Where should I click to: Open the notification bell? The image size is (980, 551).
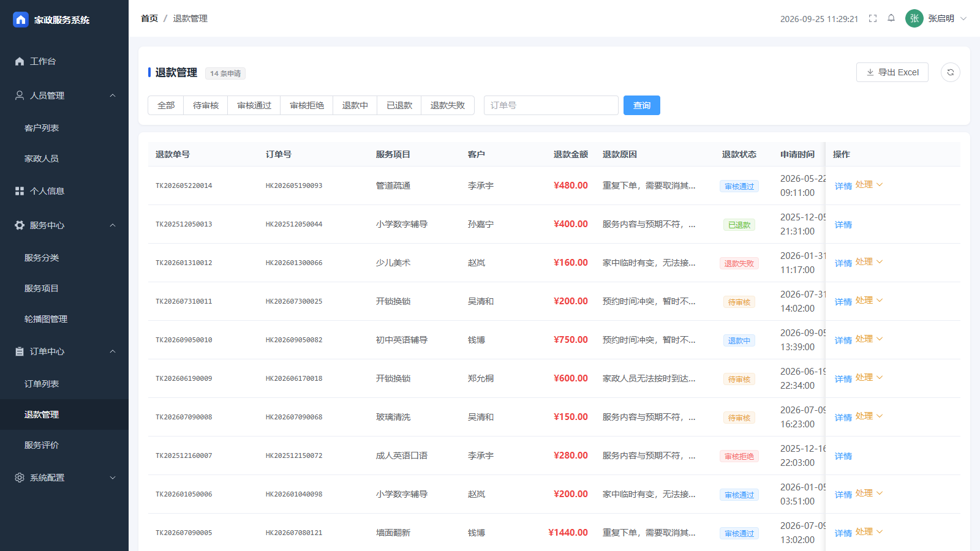(x=891, y=18)
